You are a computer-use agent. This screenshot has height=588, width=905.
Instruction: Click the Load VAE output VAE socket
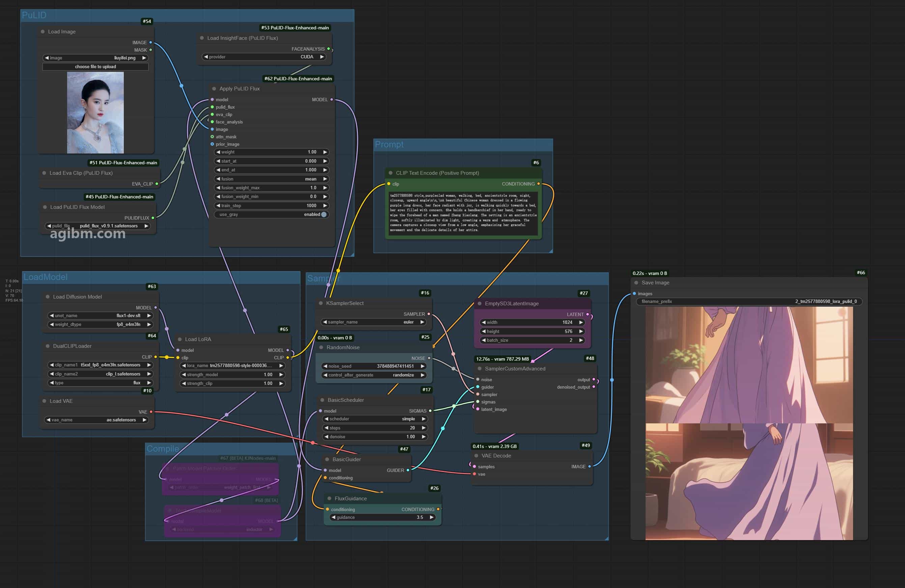(x=151, y=412)
